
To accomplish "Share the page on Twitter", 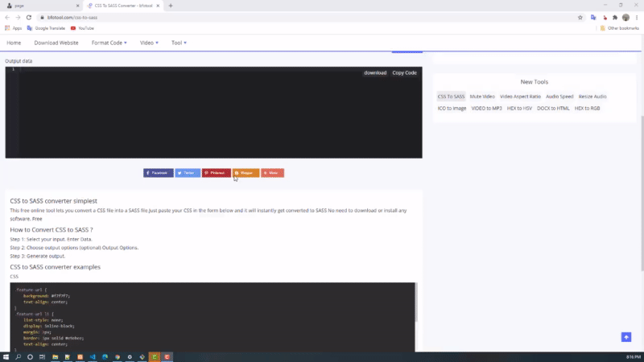I will pyautogui.click(x=188, y=173).
